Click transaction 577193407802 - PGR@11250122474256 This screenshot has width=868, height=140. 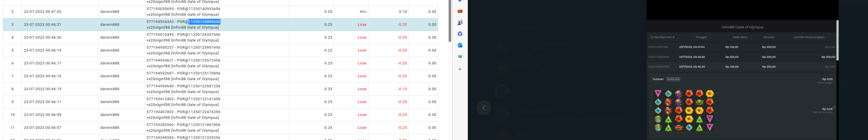183,112
